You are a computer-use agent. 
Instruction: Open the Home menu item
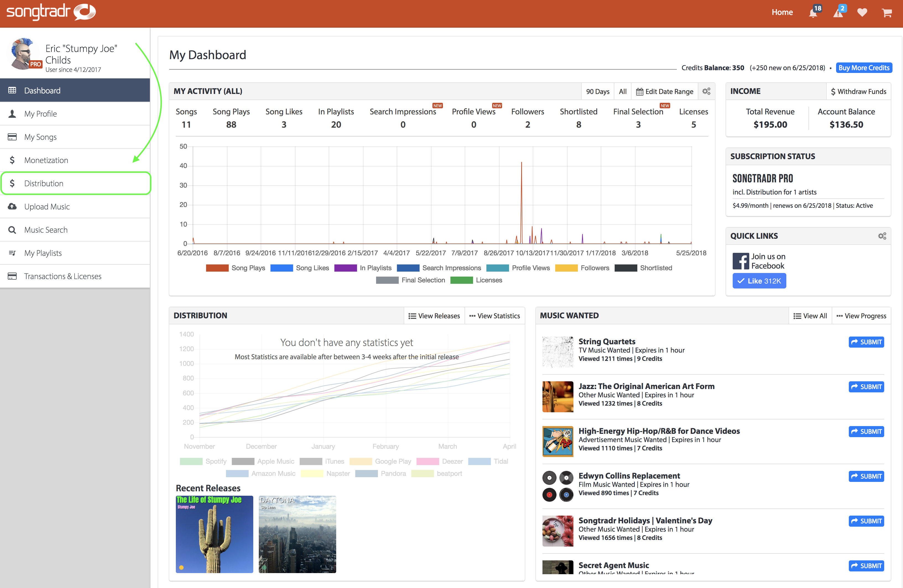(782, 12)
